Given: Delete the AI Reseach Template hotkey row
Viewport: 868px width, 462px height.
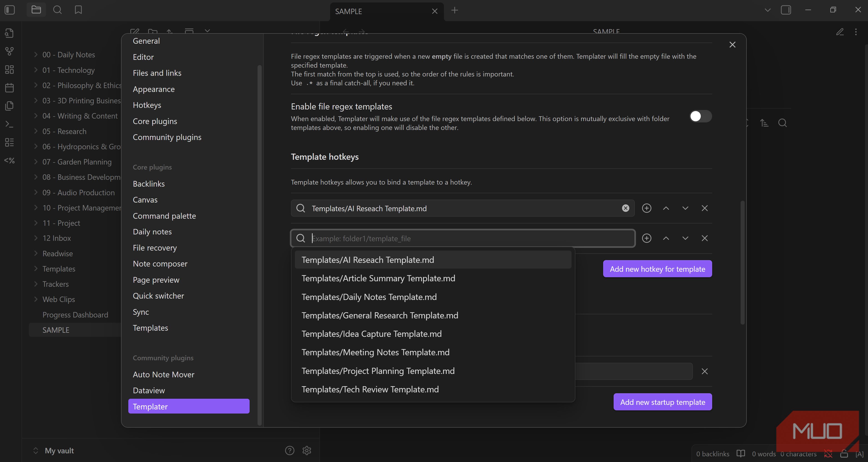Looking at the screenshot, I should point(704,208).
